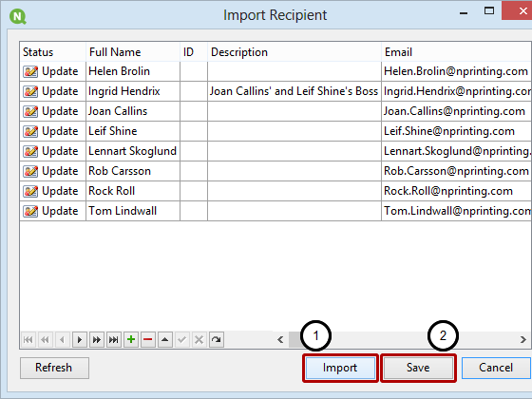
Task: Select the Ingrid Hendrix description cell
Action: (x=294, y=91)
